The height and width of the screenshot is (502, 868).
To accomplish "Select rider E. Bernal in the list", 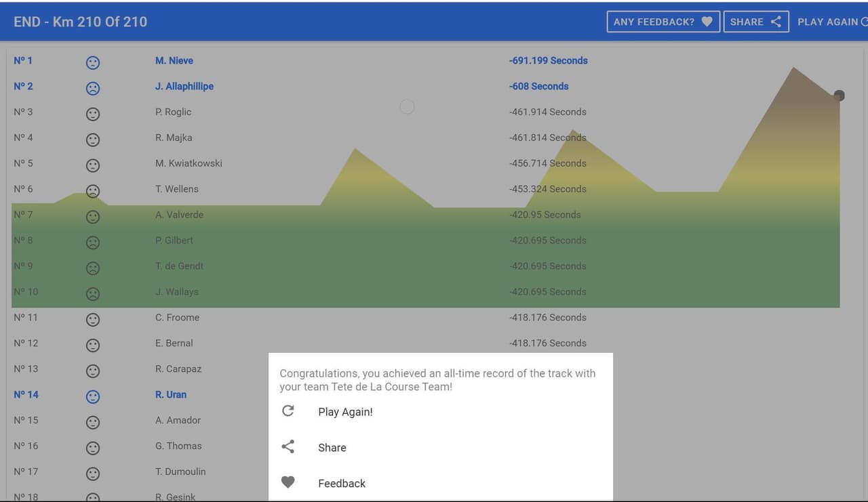I will pyautogui.click(x=174, y=343).
